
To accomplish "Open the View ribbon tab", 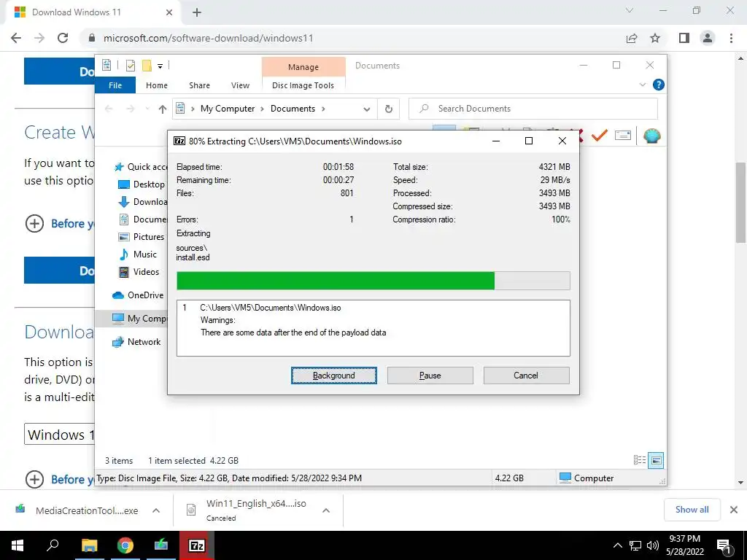I will [240, 85].
